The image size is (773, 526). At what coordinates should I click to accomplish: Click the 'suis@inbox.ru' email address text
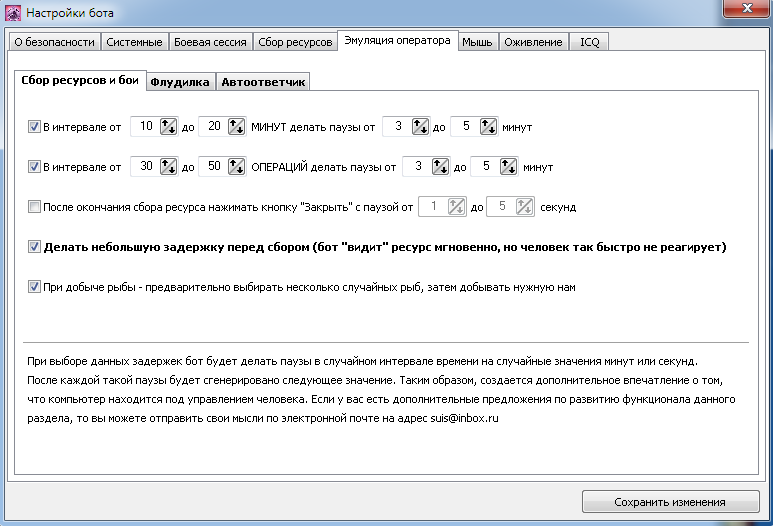point(464,419)
